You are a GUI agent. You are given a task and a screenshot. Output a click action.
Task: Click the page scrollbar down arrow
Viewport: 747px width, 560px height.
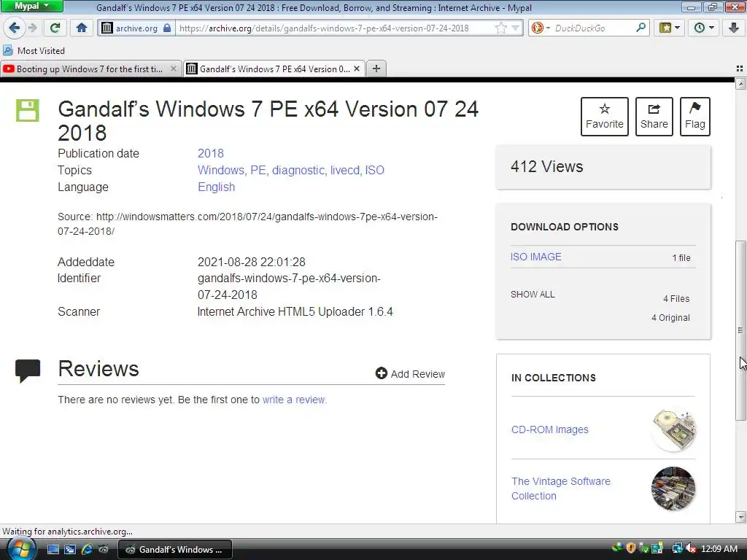click(x=740, y=517)
